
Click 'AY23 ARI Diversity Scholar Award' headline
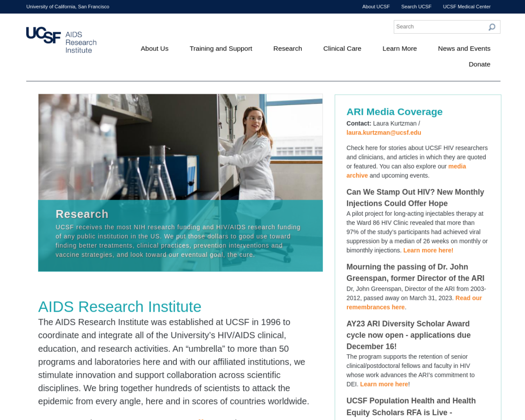[x=409, y=335]
